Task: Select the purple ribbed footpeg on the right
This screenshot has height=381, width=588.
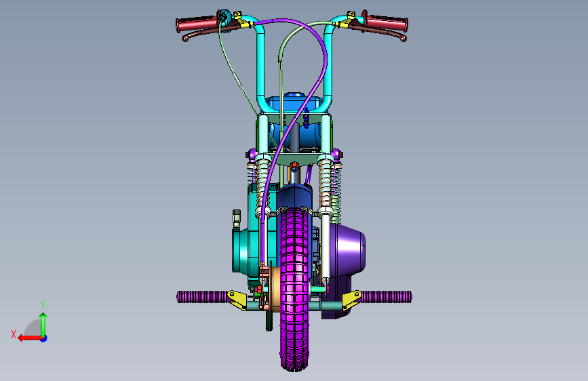Action: (387, 297)
